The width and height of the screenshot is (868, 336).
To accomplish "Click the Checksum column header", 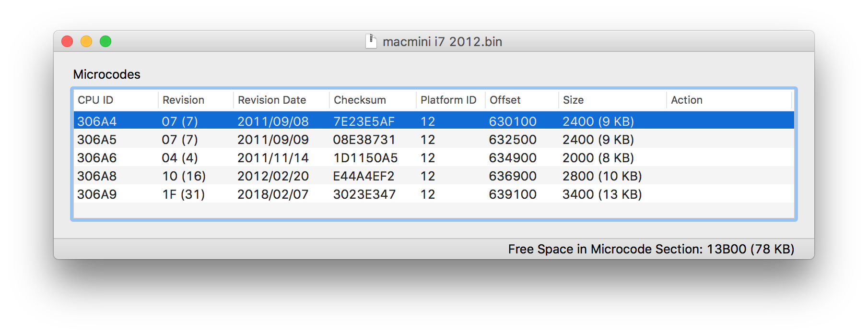I will (373, 100).
